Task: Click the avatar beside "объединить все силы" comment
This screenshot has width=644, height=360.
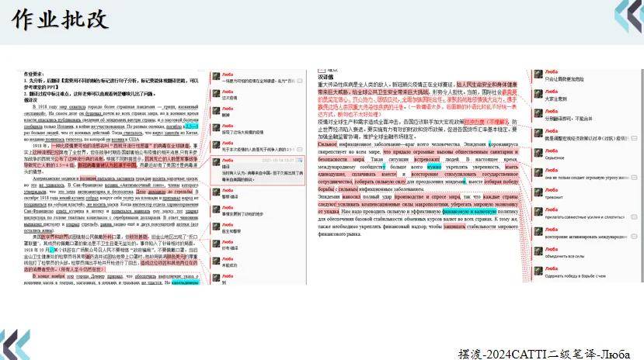Action: 538,251
